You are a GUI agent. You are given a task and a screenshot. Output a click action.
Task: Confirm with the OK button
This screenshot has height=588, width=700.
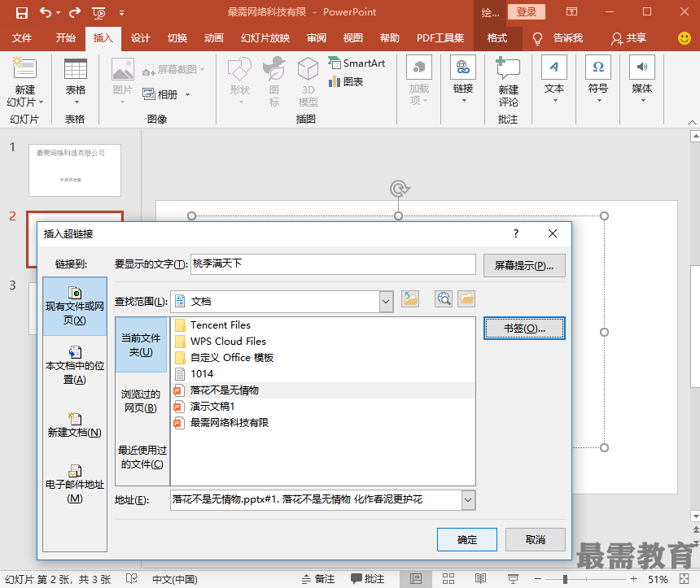(467, 540)
